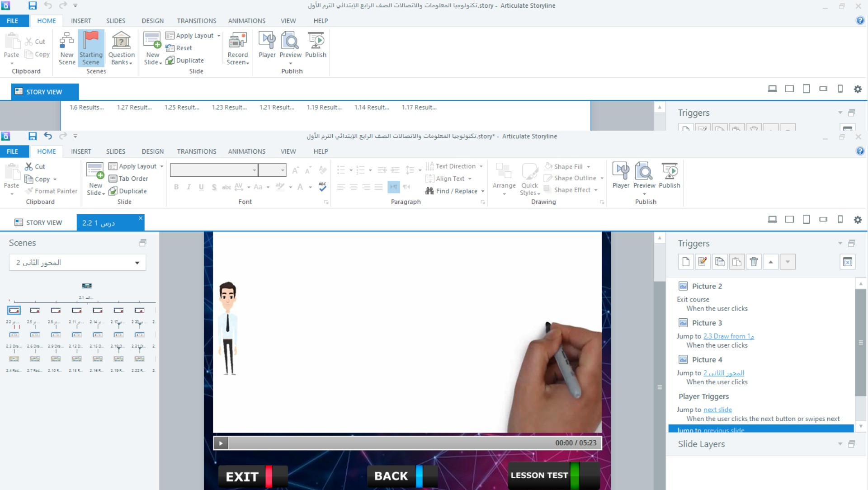
Task: Toggle Underline formatting
Action: click(201, 187)
